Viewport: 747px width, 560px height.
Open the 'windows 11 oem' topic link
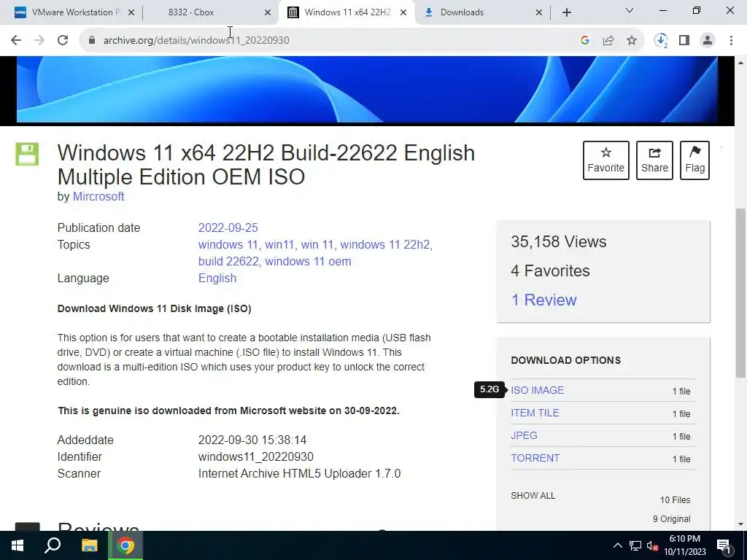[309, 262]
